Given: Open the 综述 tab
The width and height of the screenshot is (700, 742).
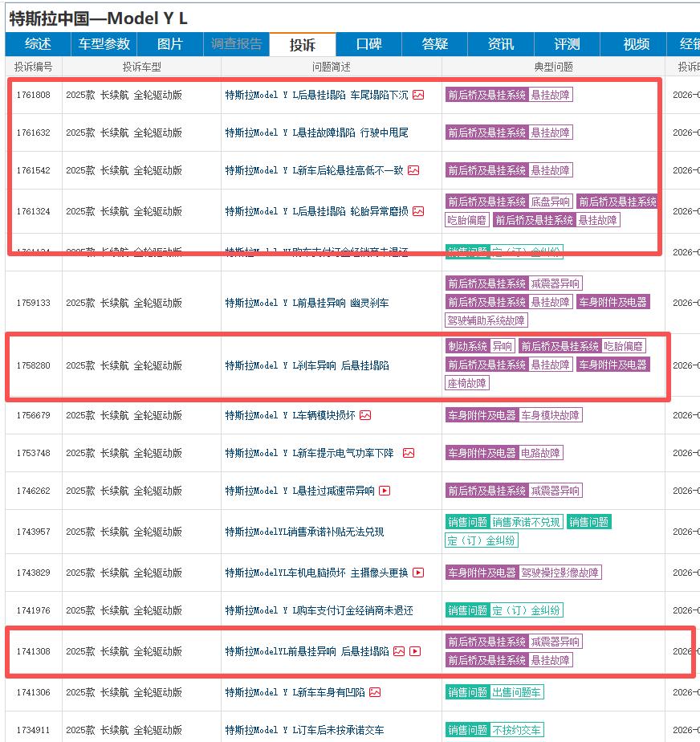Looking at the screenshot, I should tap(38, 44).
